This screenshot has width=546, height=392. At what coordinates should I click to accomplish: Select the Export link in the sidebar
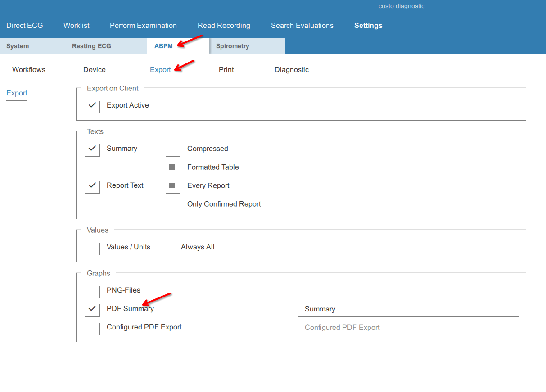17,93
